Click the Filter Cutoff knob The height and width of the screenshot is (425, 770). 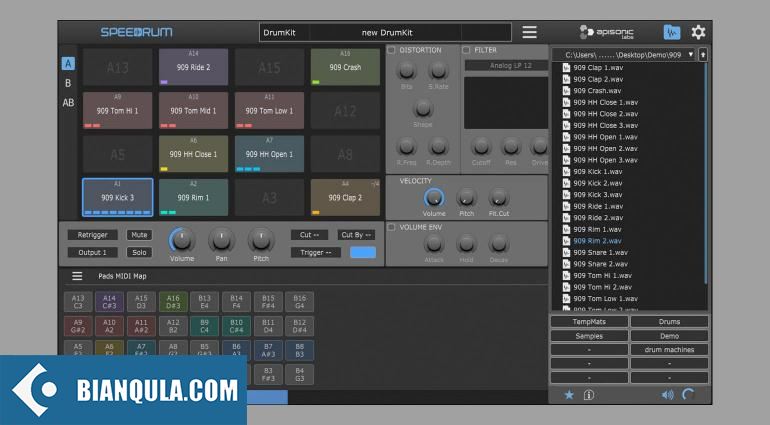pos(481,146)
